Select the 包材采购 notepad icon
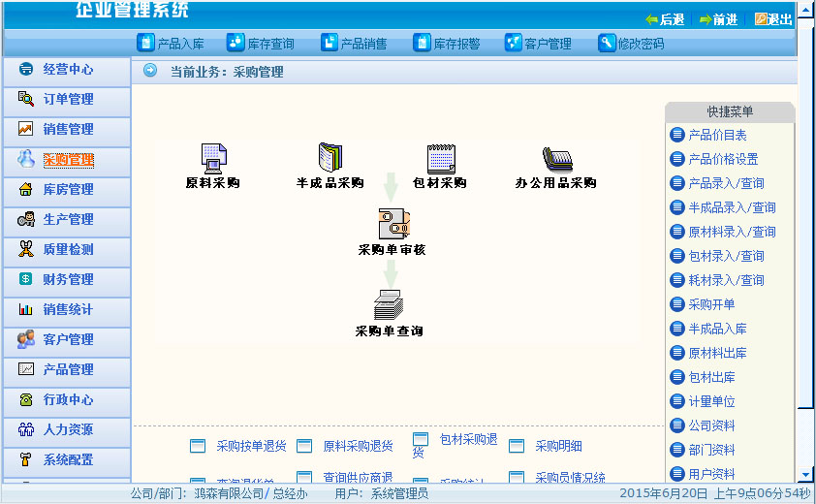The height and width of the screenshot is (504, 816). tap(440, 158)
